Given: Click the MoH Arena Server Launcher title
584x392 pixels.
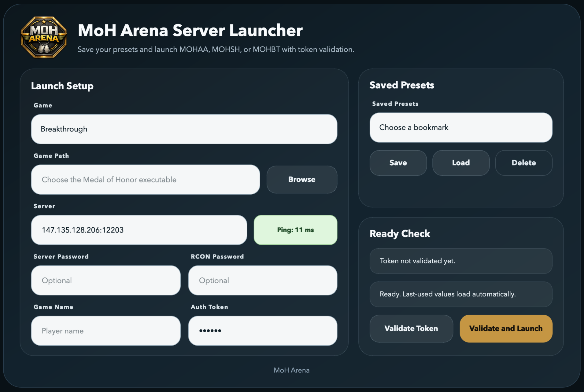Looking at the screenshot, I should 190,30.
